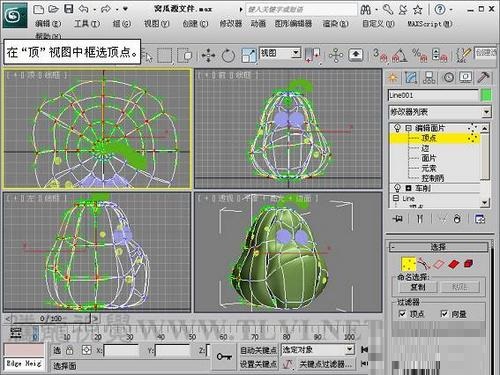Click the binoculars search icon
This screenshot has width=500, height=375.
pyautogui.click(x=366, y=10)
